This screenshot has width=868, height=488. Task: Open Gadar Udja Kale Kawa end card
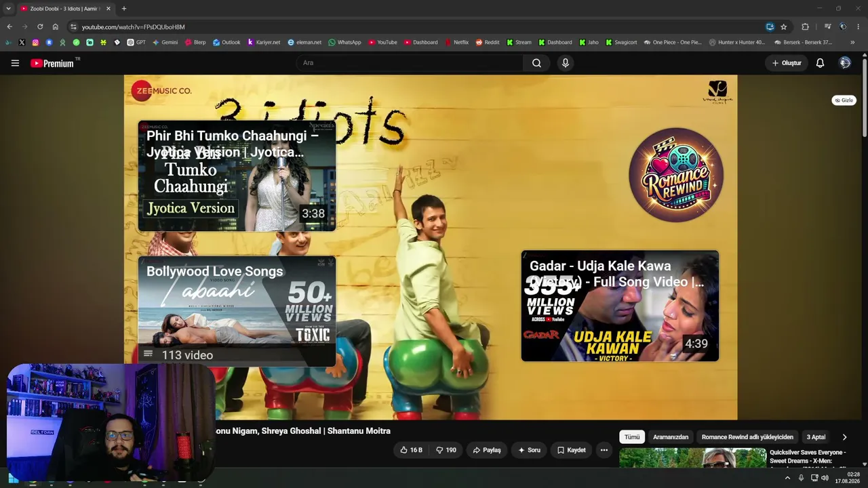coord(620,306)
